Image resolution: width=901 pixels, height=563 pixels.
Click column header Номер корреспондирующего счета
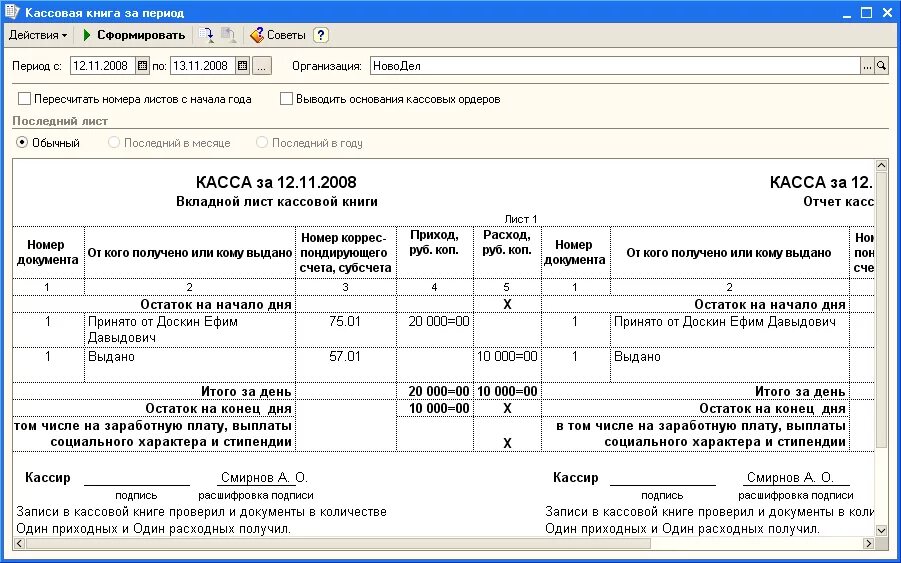pos(346,253)
